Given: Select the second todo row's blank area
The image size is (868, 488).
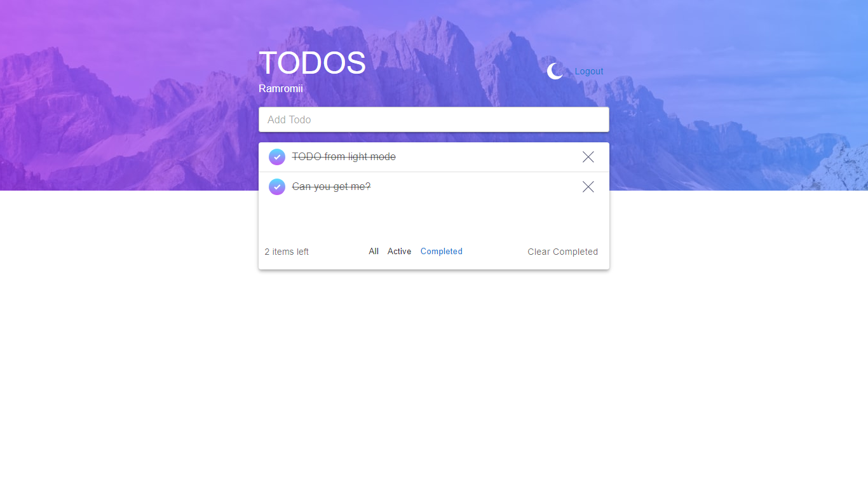Looking at the screenshot, I should [477, 187].
